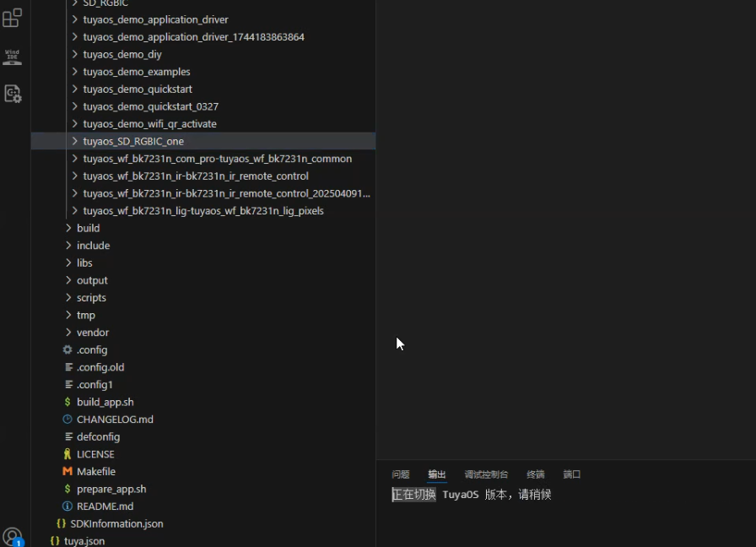Select tuyaos_demo_application_driver_1744183863864 folder name
The height and width of the screenshot is (547, 756).
pos(193,37)
